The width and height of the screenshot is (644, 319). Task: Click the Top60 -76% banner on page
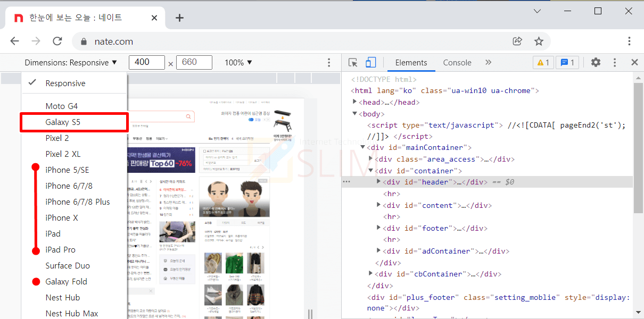point(161,161)
